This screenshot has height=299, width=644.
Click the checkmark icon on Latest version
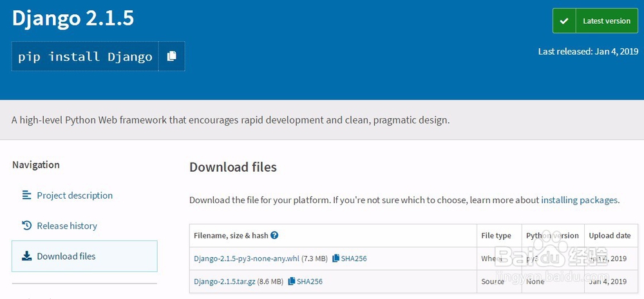click(x=564, y=21)
